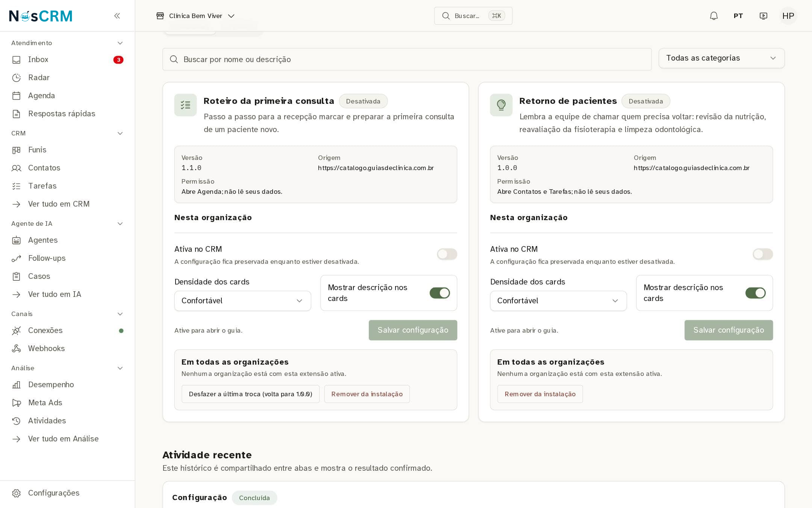Viewport: 812px width, 508px height.
Task: Enable Ativa no CRM for Retorno de pacientes
Action: pyautogui.click(x=763, y=254)
